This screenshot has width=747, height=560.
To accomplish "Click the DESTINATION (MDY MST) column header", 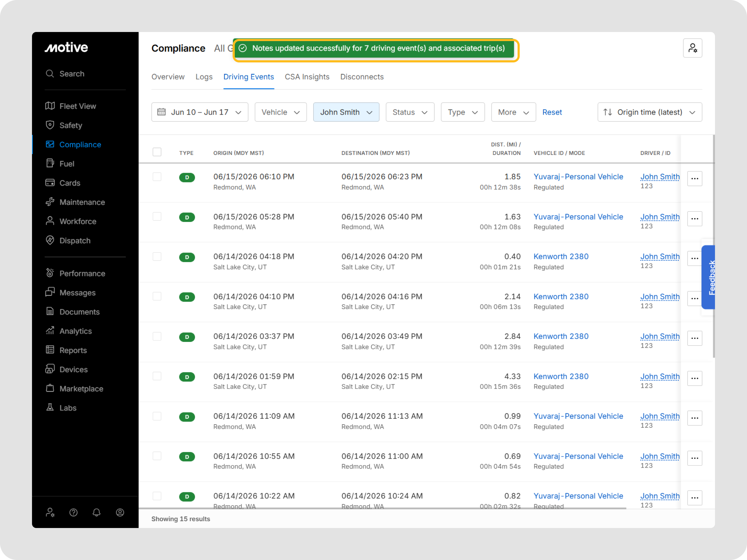I will click(376, 153).
